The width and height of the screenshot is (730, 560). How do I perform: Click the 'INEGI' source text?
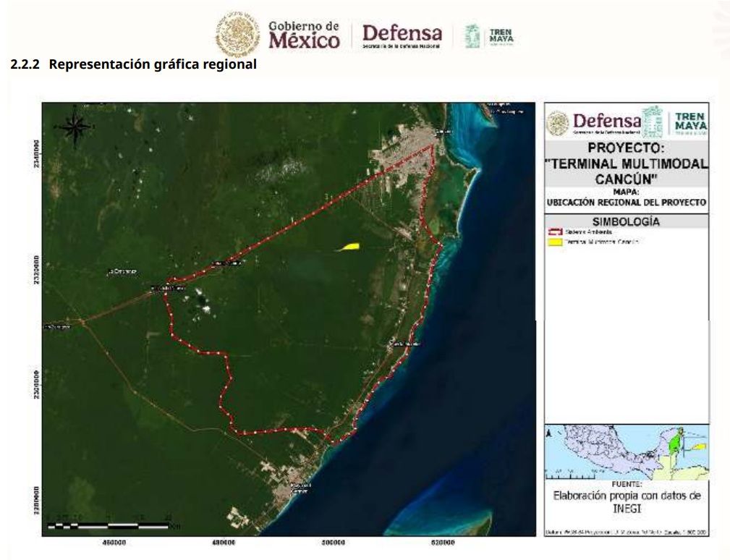pos(627,509)
